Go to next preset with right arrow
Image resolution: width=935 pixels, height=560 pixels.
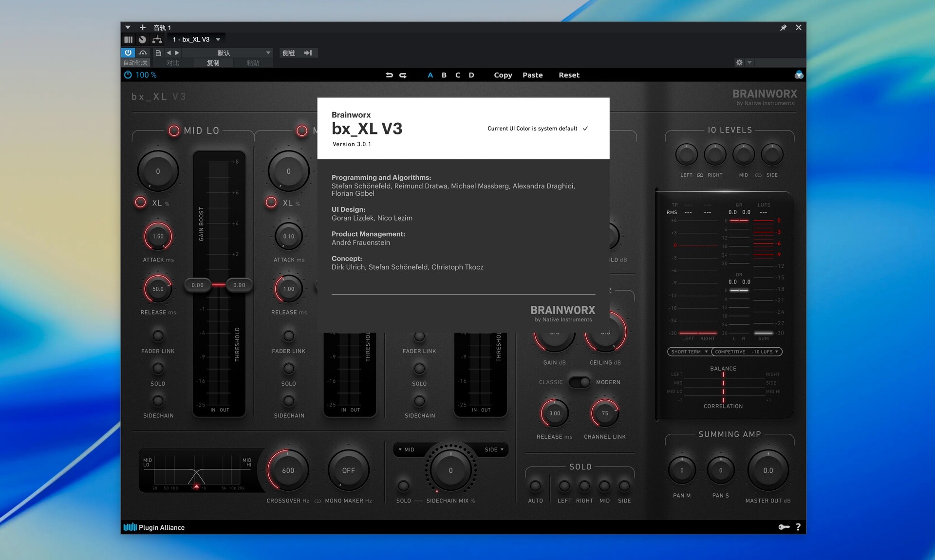pos(177,53)
